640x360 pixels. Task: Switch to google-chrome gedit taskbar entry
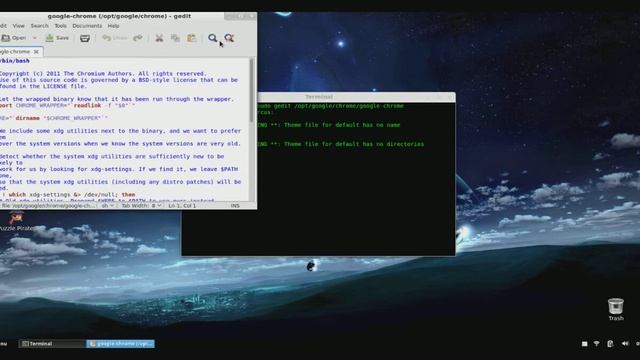120,344
